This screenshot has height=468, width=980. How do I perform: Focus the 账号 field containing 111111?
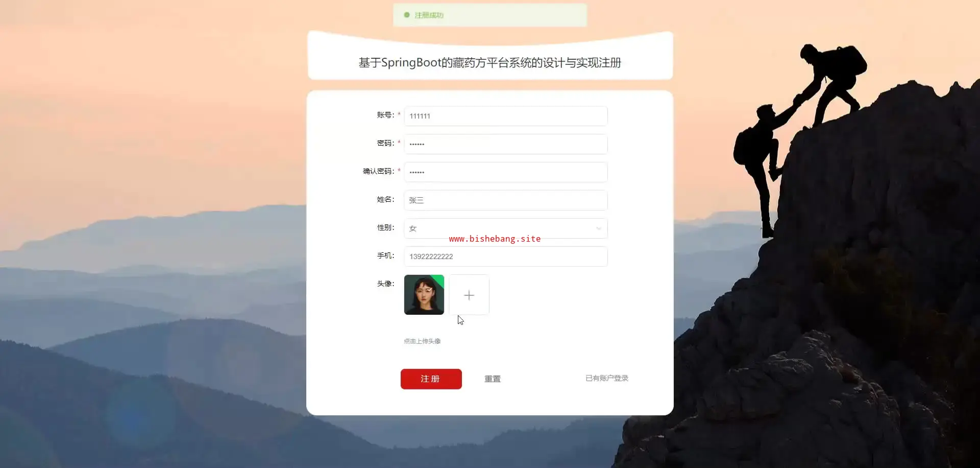(506, 116)
